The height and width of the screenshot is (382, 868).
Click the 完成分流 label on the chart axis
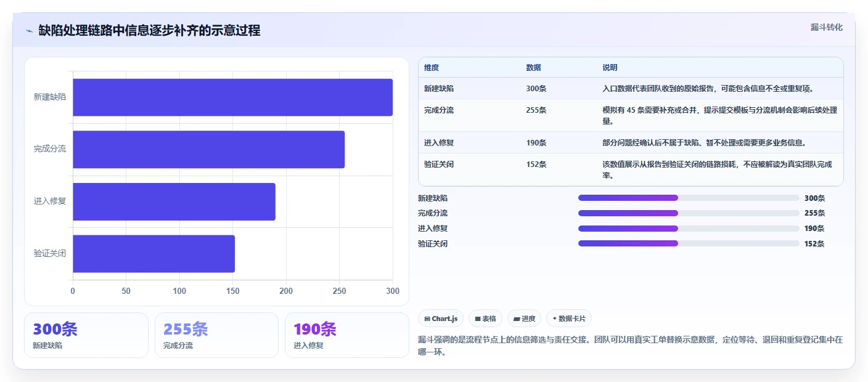(x=50, y=149)
